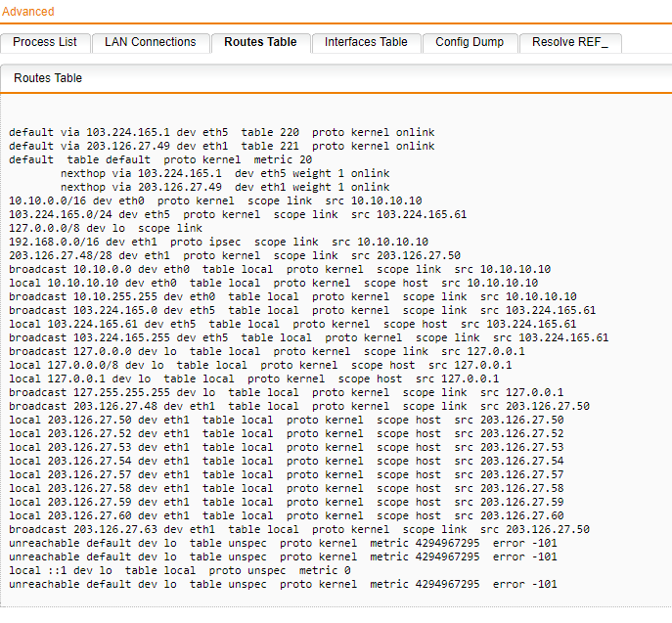Click the nexthop via 203.126.27.49 eth1 line
The image size is (672, 623).
pos(225,187)
